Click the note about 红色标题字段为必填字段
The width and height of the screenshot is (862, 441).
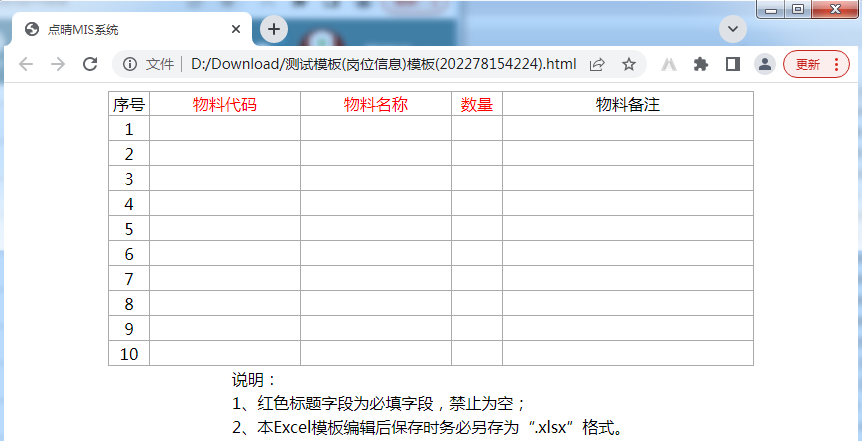click(x=379, y=404)
